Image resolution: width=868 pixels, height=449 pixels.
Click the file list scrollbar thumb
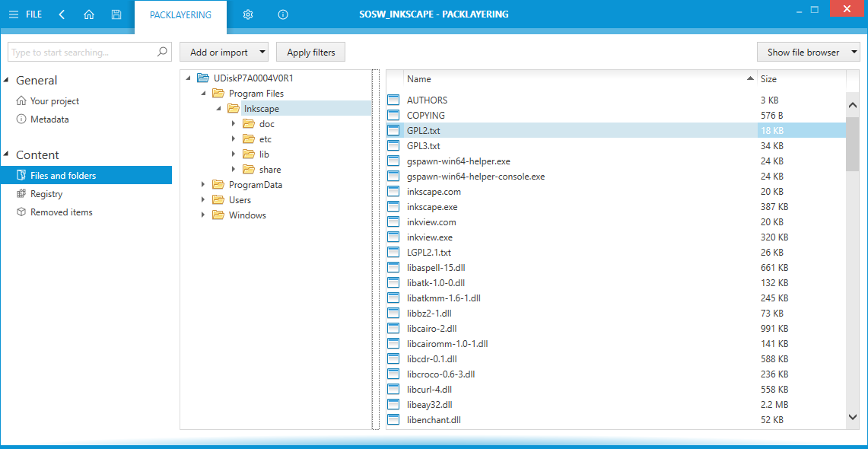[853, 144]
